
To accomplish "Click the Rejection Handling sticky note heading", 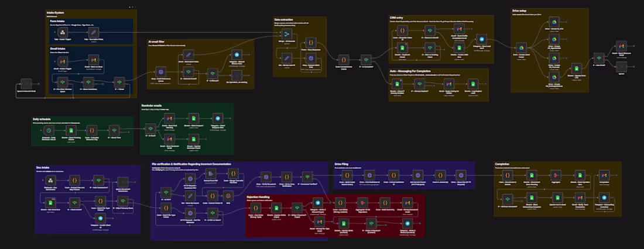I will point(259,197).
